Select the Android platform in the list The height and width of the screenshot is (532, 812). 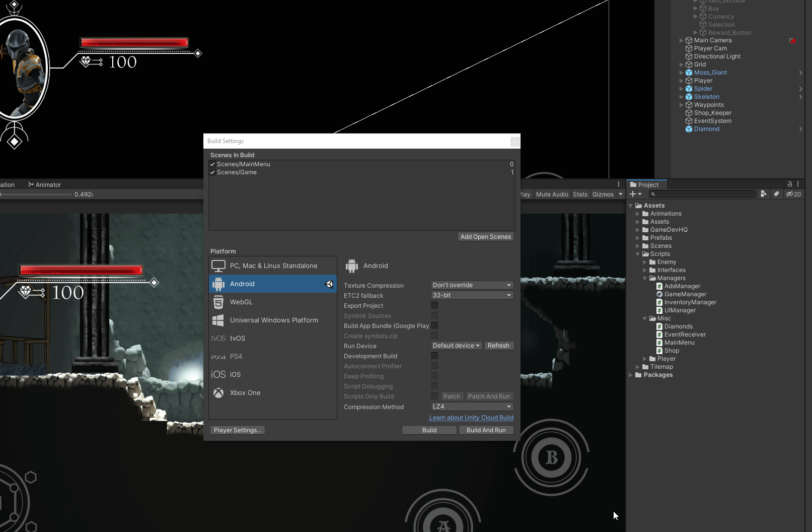point(273,284)
